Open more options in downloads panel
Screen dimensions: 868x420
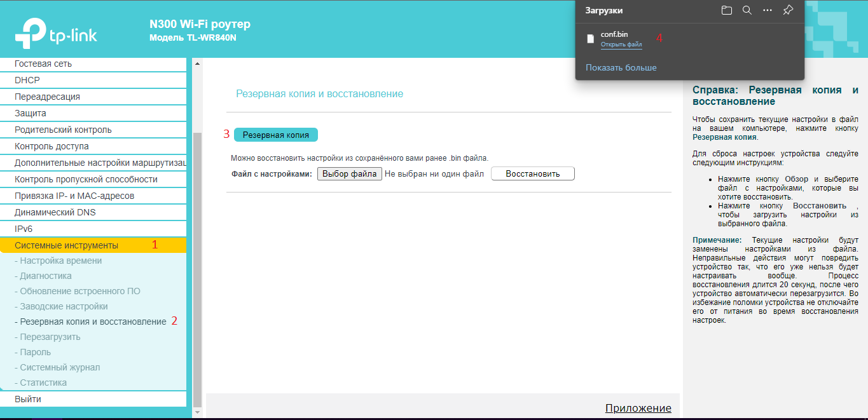768,10
